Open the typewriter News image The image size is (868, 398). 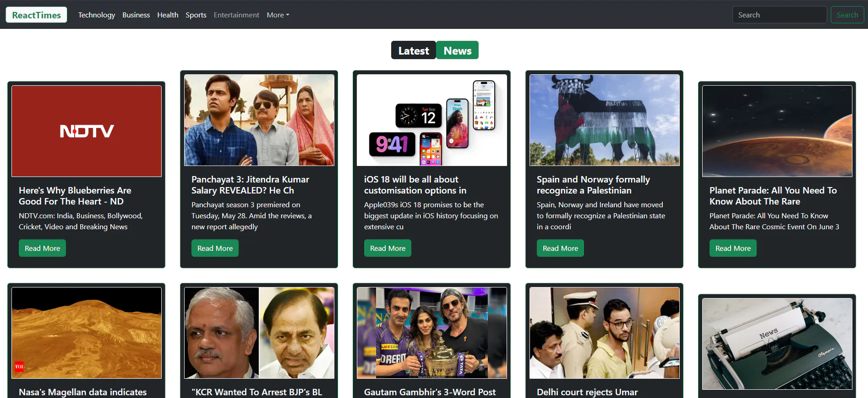[777, 344]
